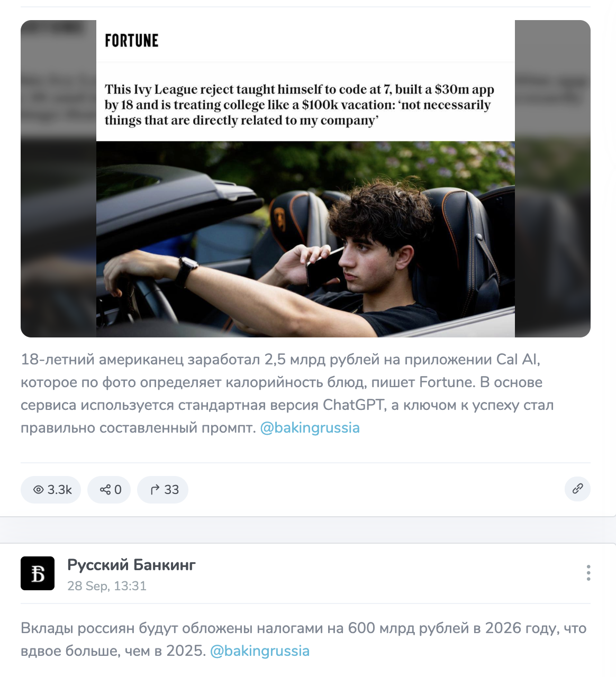The height and width of the screenshot is (677, 616).
Task: Click the post text about 600 млрд рублей taxes
Action: click(303, 639)
